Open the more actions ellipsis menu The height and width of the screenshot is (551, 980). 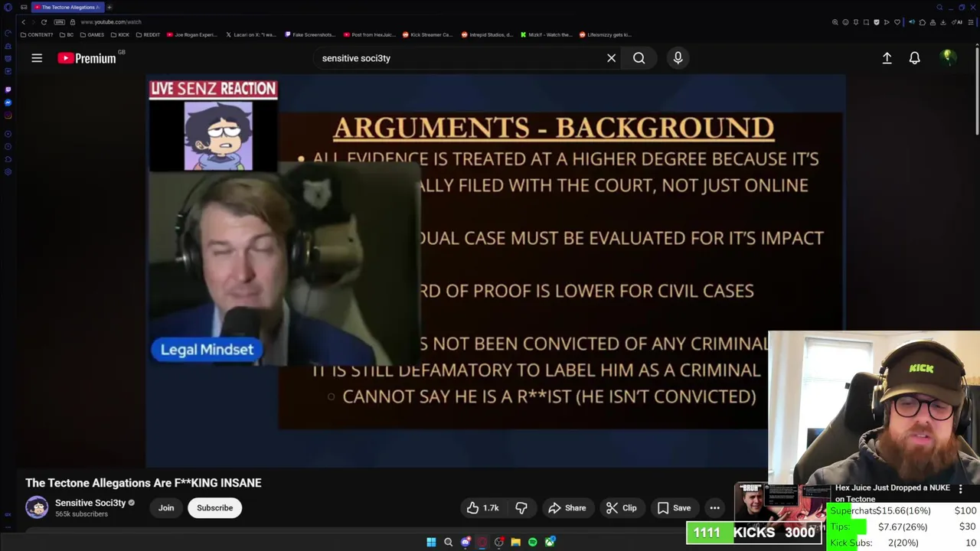point(714,508)
